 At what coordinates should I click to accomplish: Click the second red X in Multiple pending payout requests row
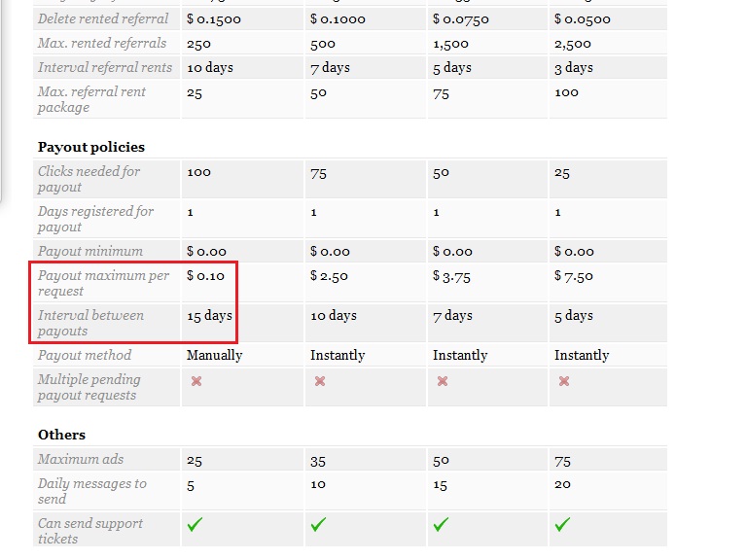pyautogui.click(x=320, y=381)
